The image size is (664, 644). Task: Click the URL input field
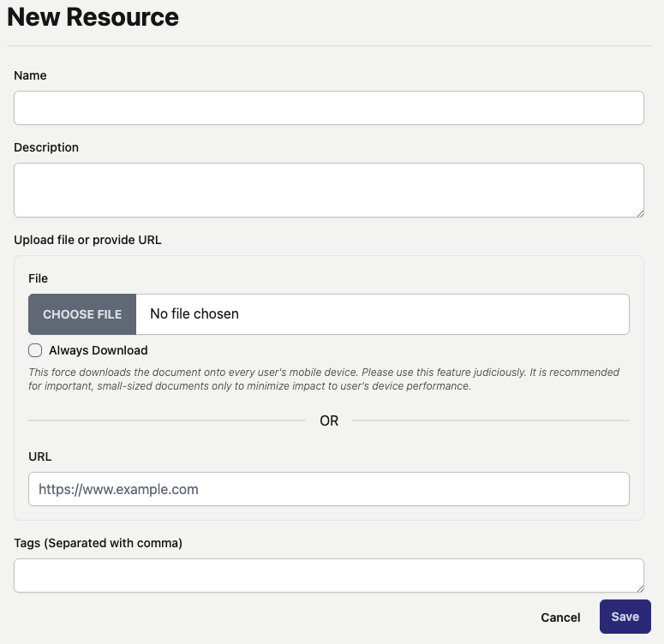click(x=328, y=490)
